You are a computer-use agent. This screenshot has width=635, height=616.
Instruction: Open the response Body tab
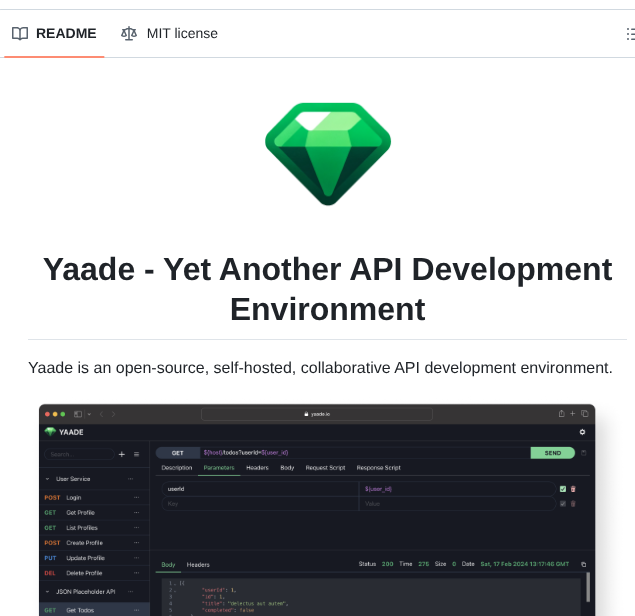tap(168, 565)
